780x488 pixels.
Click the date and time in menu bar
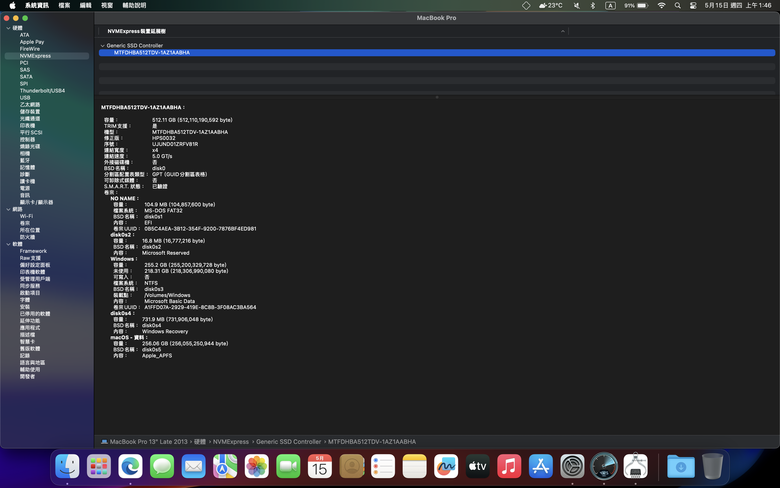coord(738,5)
